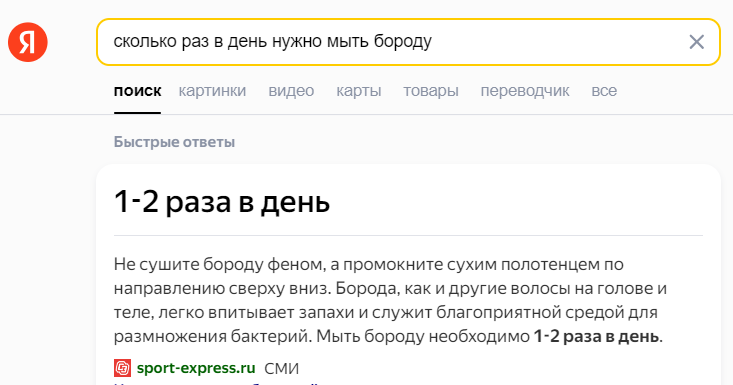This screenshot has height=385, width=733.
Task: Select the поиск tab
Action: coord(137,91)
